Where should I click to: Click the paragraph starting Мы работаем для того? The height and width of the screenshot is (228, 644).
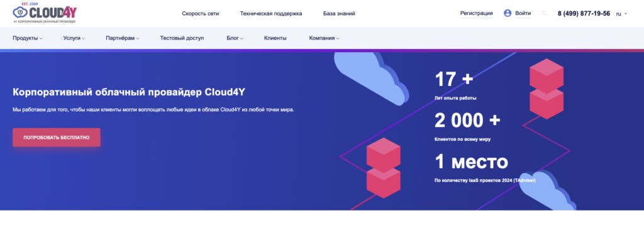point(153,110)
